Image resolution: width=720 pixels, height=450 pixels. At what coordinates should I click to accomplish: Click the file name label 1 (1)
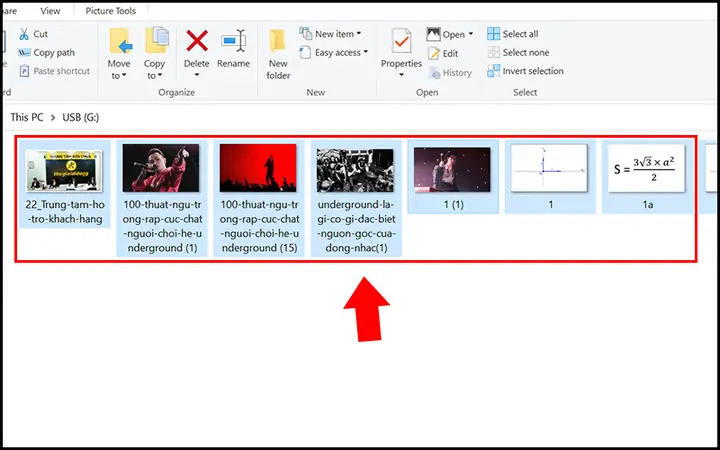pyautogui.click(x=454, y=205)
